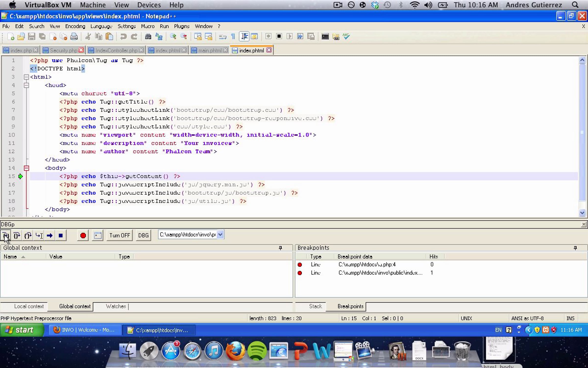Collapse the html fold on line 3
This screenshot has height=368, width=588.
tap(26, 77)
